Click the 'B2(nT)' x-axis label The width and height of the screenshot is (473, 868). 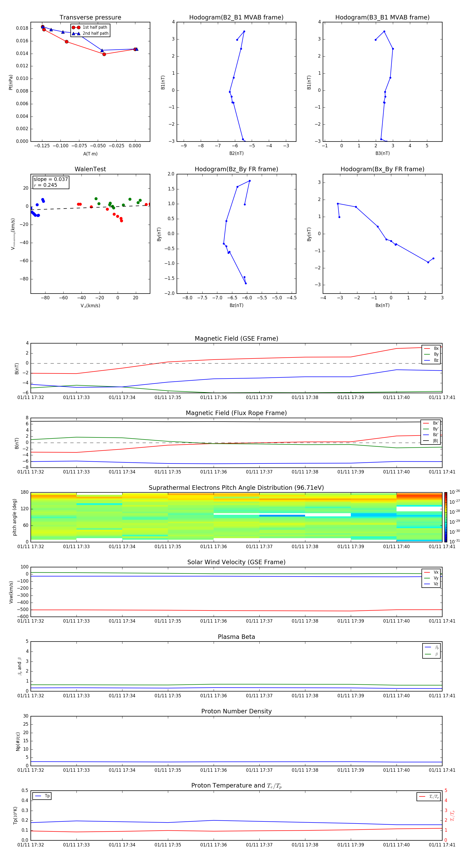click(x=236, y=153)
